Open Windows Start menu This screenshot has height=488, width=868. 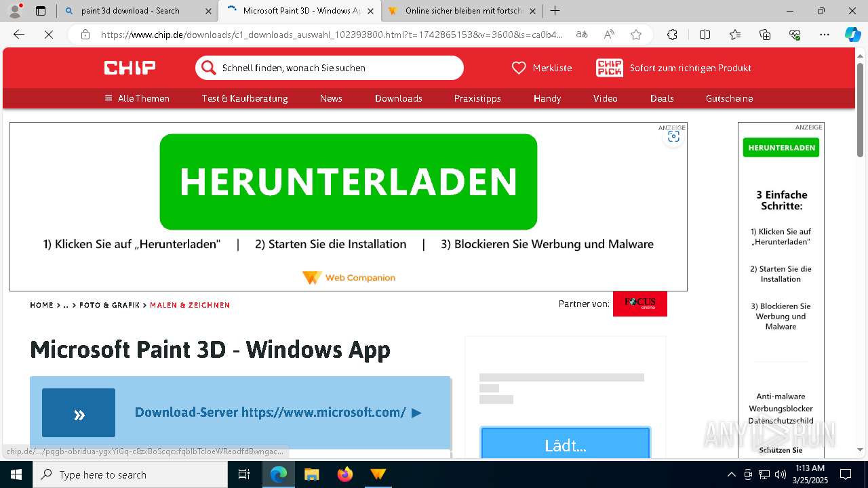point(16,474)
